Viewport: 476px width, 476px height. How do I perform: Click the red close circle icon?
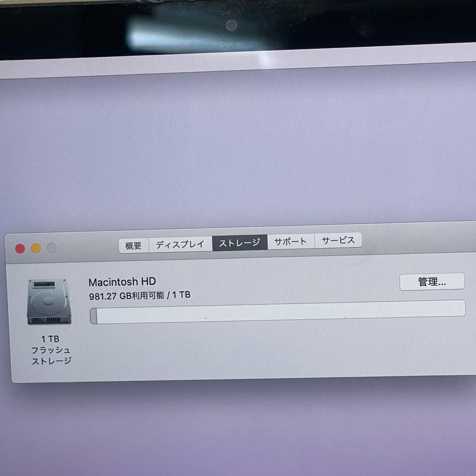tap(19, 249)
